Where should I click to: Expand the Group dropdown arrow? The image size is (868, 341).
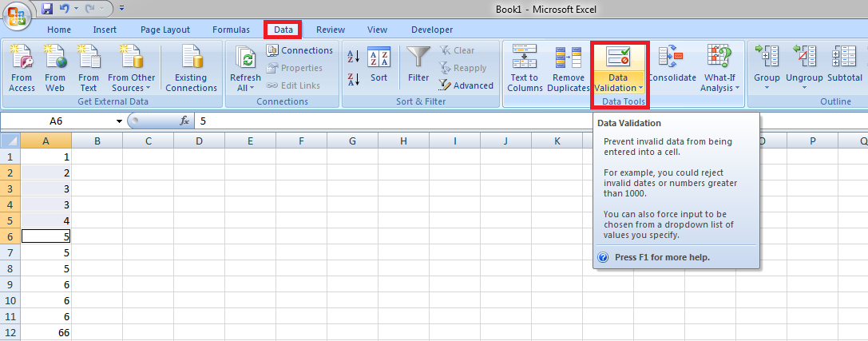click(767, 88)
